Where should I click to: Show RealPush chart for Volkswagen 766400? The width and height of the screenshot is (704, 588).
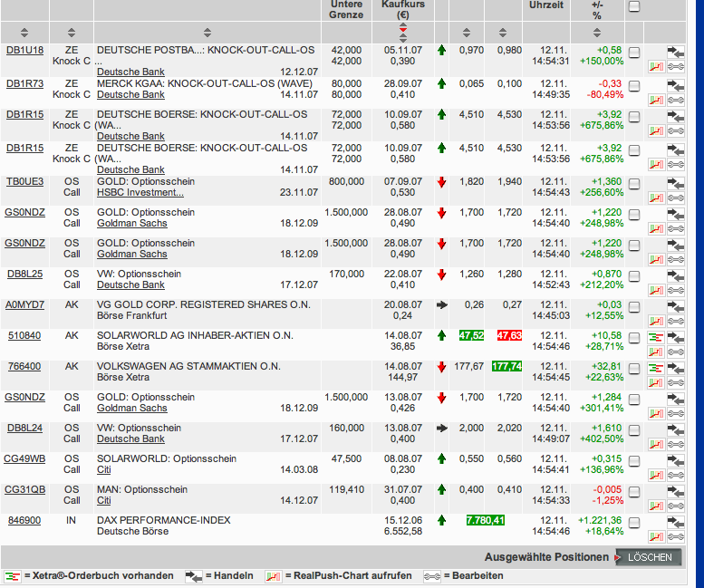(x=656, y=383)
